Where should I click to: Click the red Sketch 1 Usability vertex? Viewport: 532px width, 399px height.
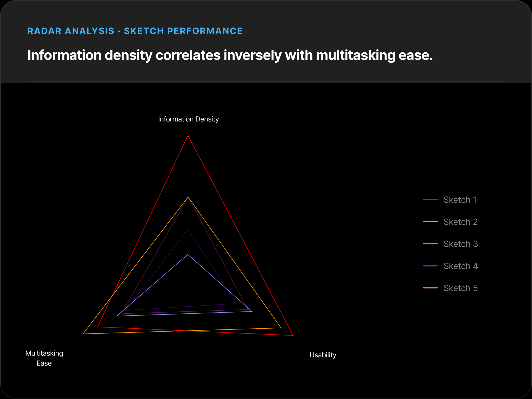tap(293, 336)
